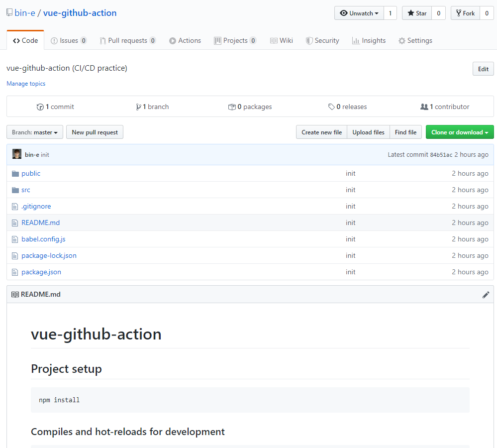The height and width of the screenshot is (448, 497).
Task: Click the Code brackets icon
Action: coord(16,41)
